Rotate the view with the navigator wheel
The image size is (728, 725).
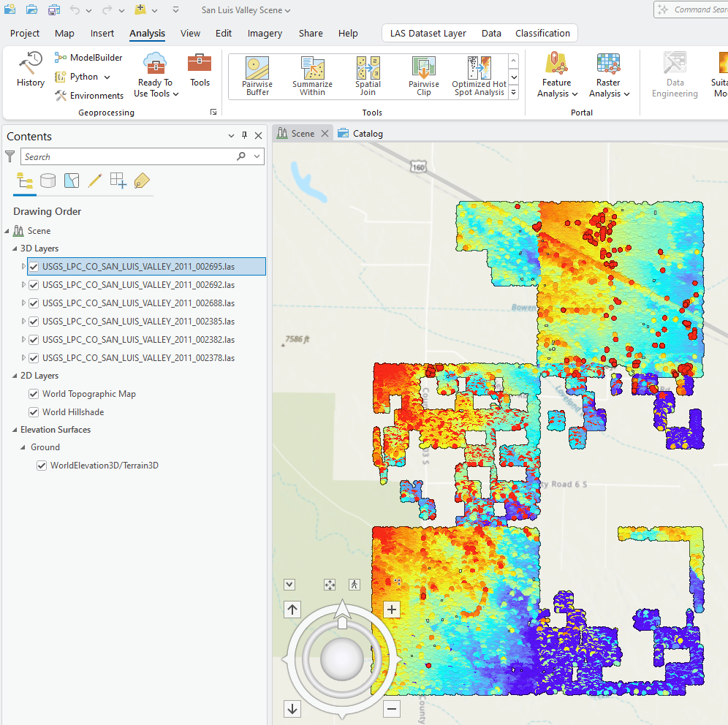(x=341, y=659)
